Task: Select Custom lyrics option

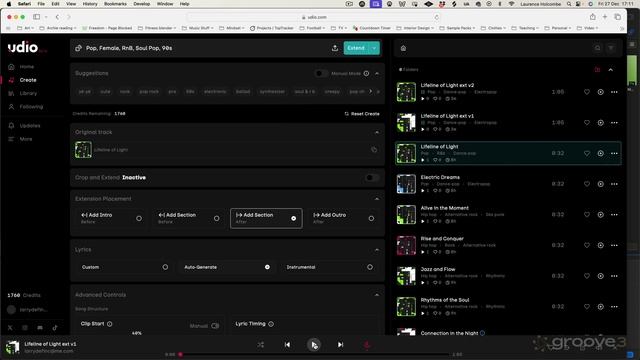Action: [124, 267]
